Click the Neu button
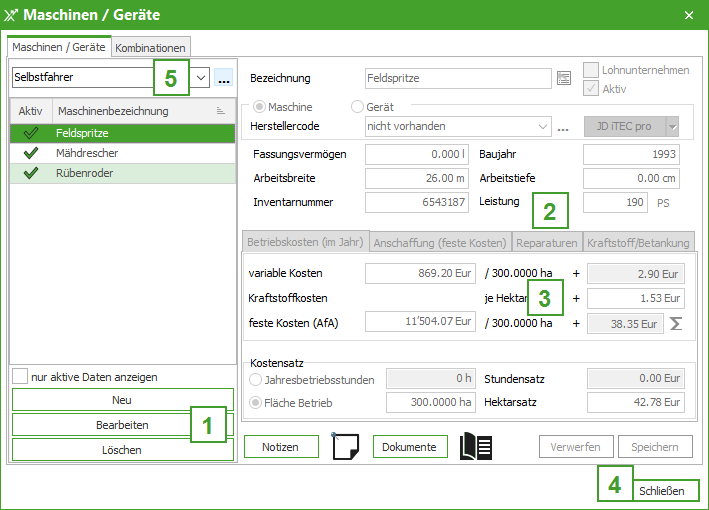Image resolution: width=709 pixels, height=510 pixels. 122,400
